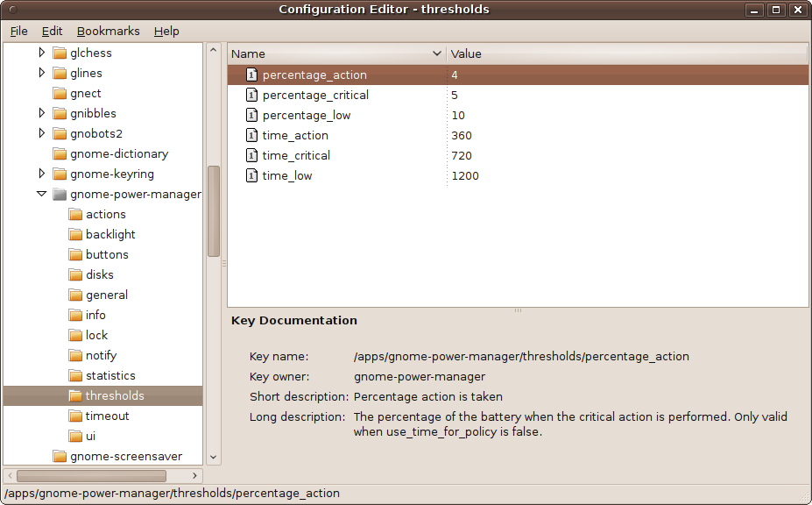Select the percentage_action key row
812x505 pixels.
pos(518,75)
